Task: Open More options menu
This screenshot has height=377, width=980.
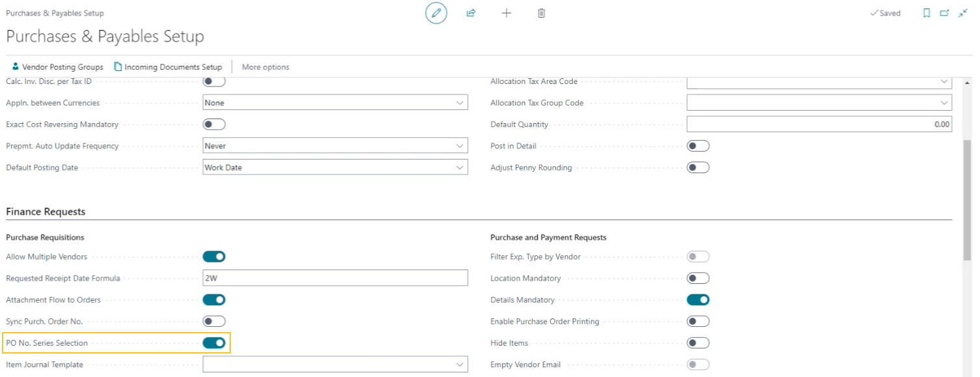Action: pos(265,66)
